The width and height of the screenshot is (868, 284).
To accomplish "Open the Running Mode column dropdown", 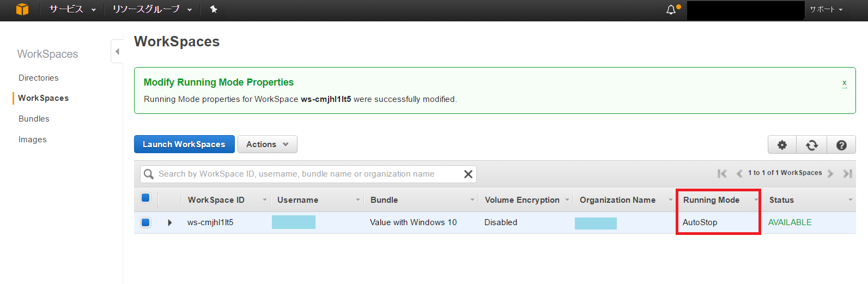I will (756, 200).
